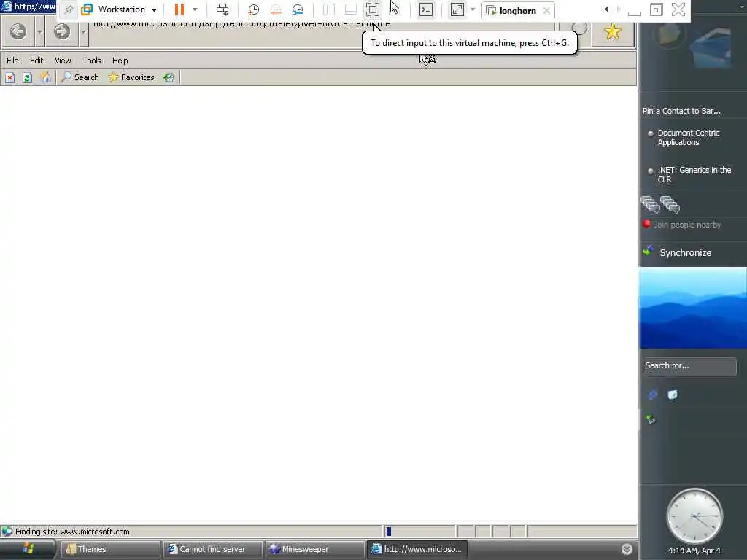The height and width of the screenshot is (560, 747).
Task: Click the tray expand arrow icon on taskbar
Action: [x=627, y=549]
